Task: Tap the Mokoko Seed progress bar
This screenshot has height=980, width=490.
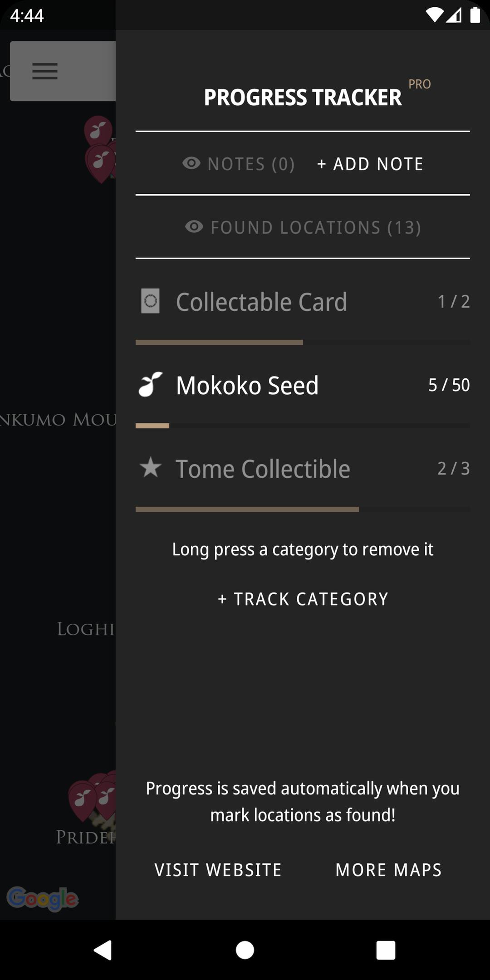Action: pyautogui.click(x=303, y=426)
